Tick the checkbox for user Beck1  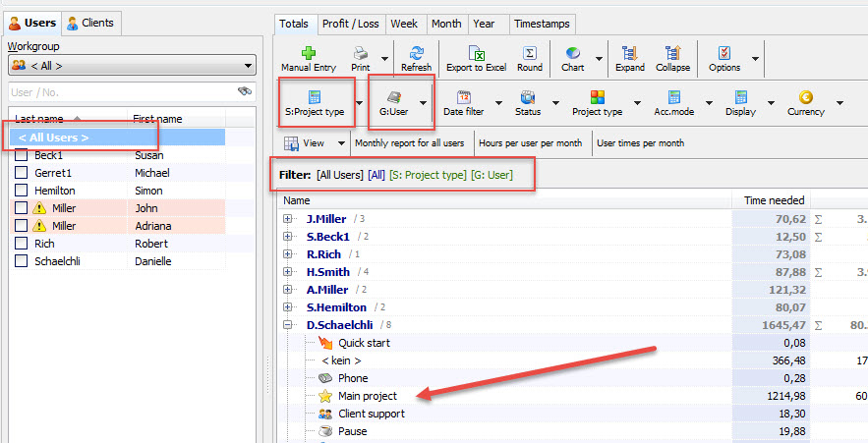[22, 155]
